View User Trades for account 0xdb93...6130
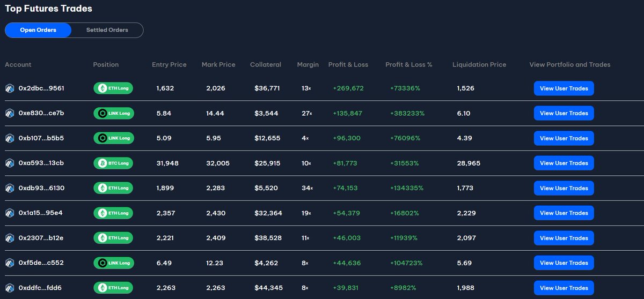Viewport: 644px width, 299px height. pyautogui.click(x=563, y=188)
